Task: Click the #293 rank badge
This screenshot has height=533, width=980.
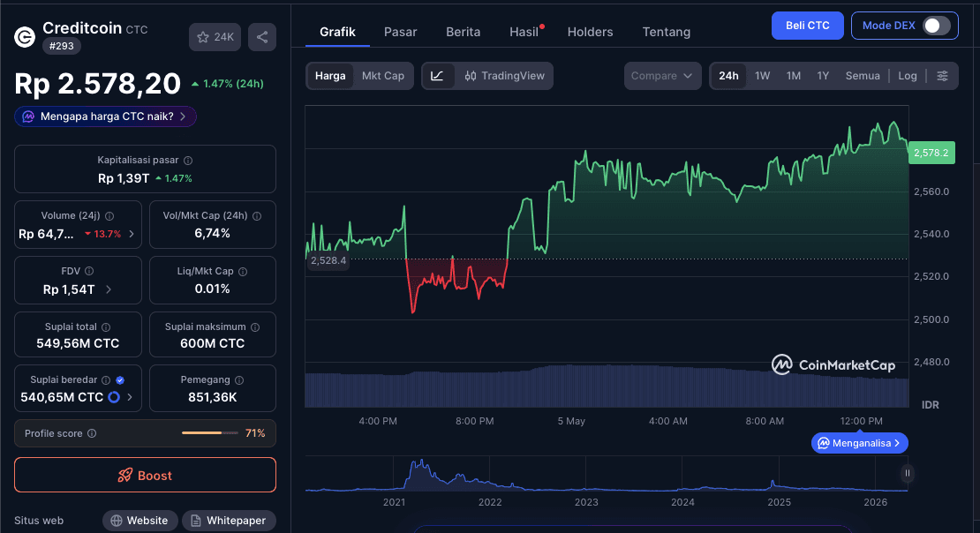Action: (61, 46)
